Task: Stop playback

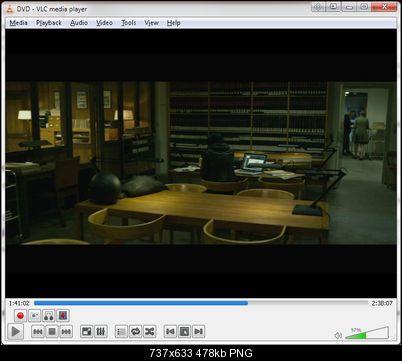Action: (52, 332)
